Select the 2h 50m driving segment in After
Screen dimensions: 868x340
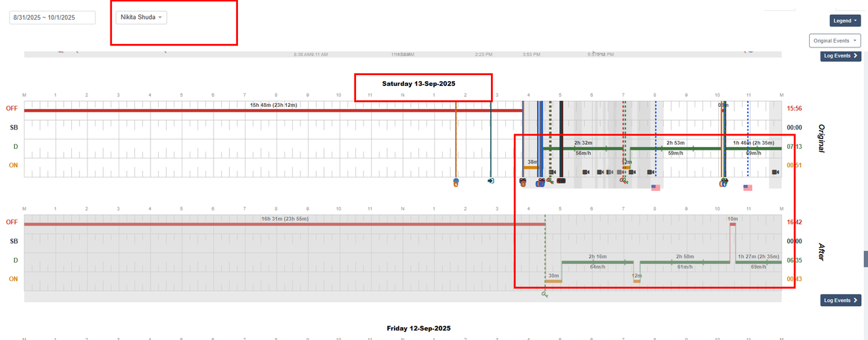tap(684, 261)
